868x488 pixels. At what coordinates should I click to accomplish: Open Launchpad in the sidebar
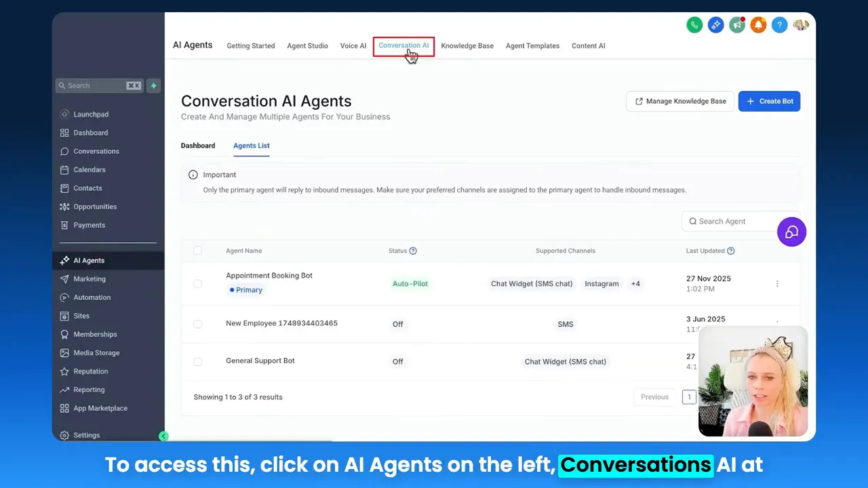[x=91, y=115]
